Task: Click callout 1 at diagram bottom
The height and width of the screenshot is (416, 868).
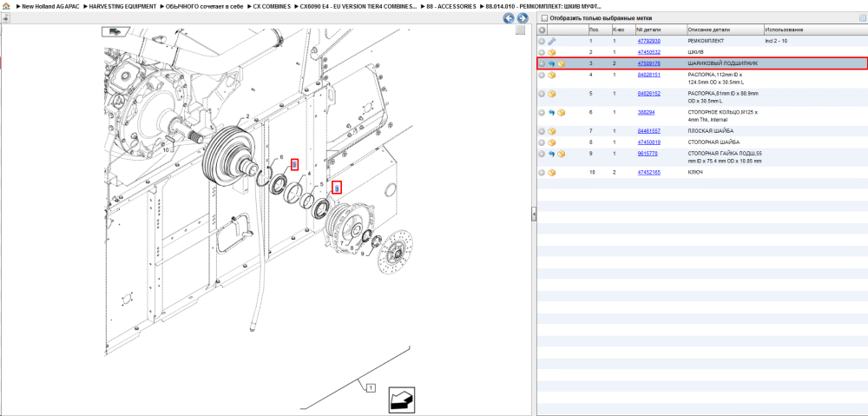Action: 372,387
